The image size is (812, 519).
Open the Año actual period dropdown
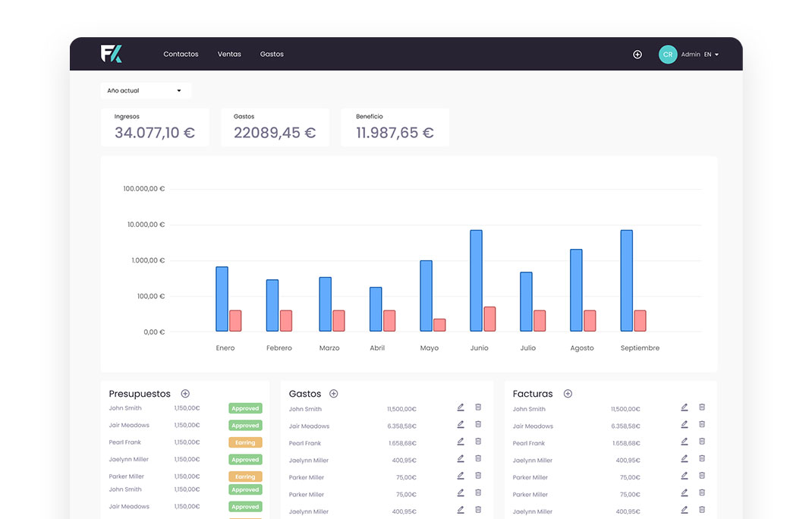pos(146,91)
